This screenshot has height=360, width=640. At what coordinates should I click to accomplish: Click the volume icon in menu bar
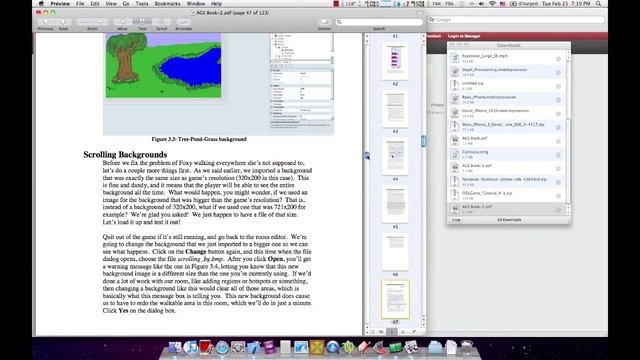(481, 3)
